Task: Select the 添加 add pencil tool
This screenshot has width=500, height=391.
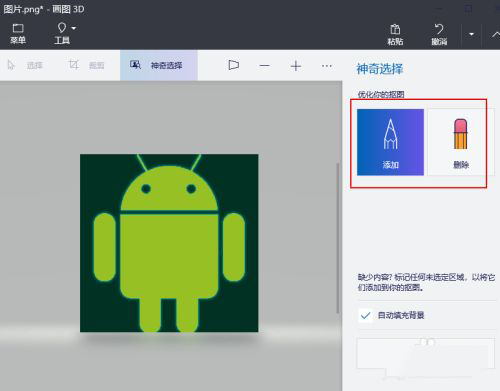Action: pos(390,142)
